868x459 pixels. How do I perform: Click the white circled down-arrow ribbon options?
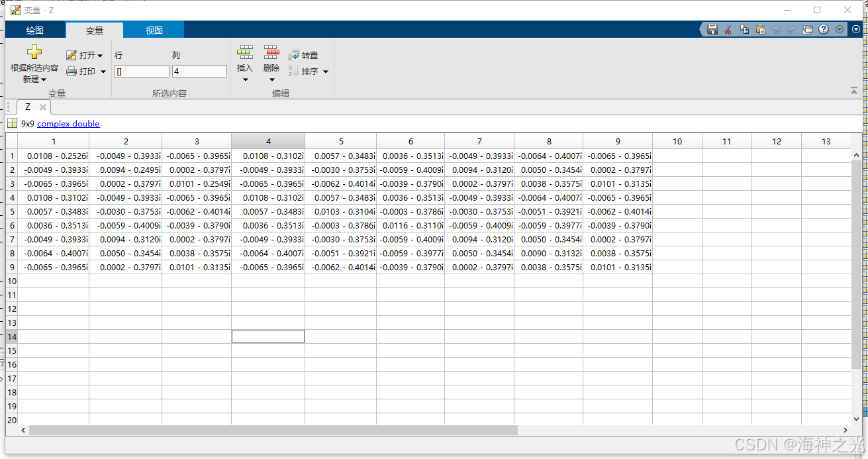pos(855,30)
